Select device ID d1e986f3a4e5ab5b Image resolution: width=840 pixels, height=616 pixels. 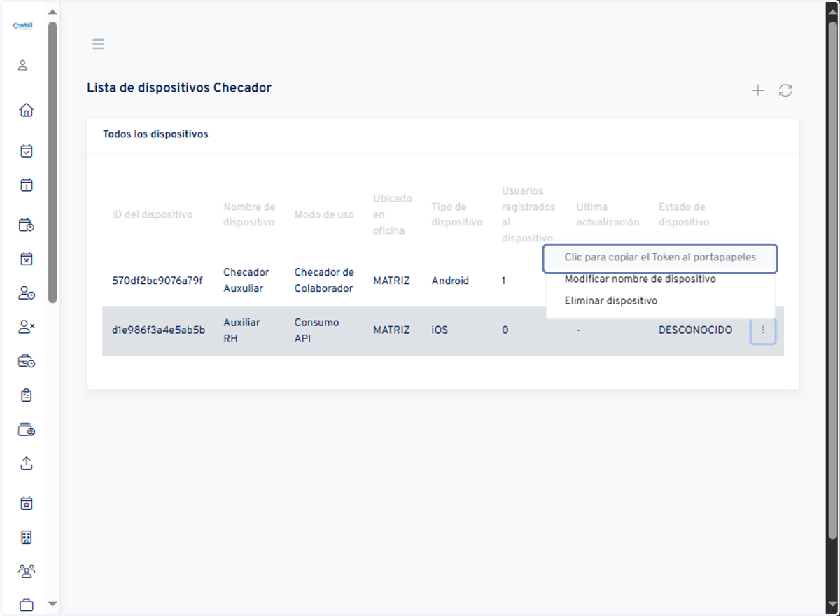(158, 330)
